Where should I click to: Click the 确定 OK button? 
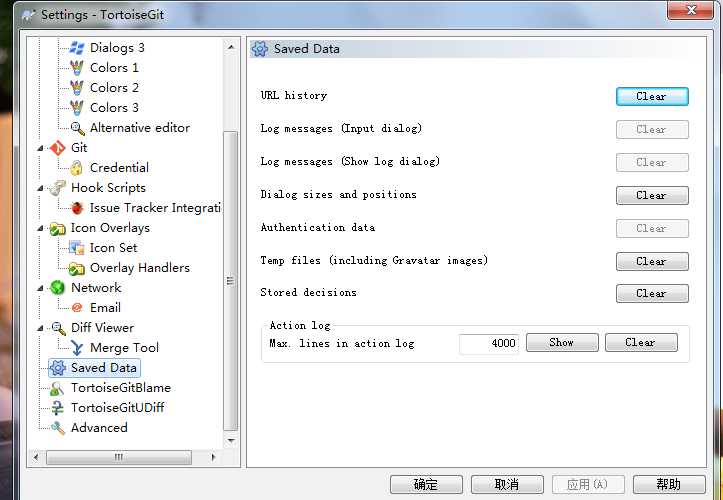point(426,484)
